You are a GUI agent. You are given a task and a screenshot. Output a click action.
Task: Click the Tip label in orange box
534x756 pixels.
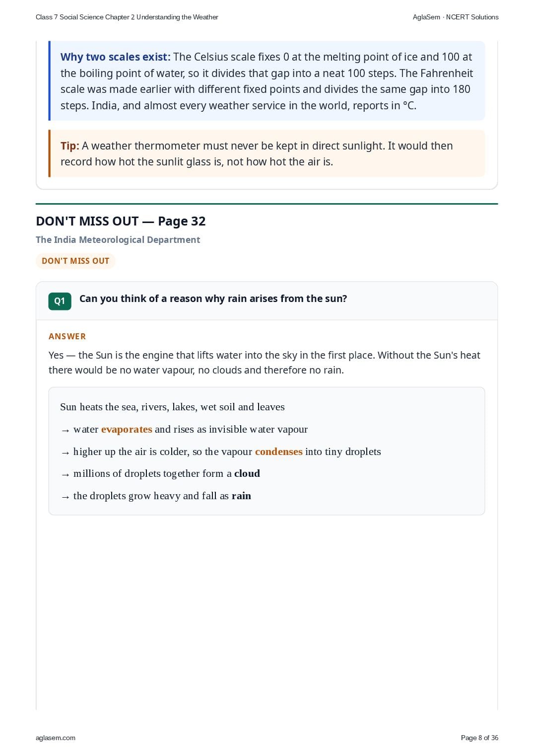point(69,146)
